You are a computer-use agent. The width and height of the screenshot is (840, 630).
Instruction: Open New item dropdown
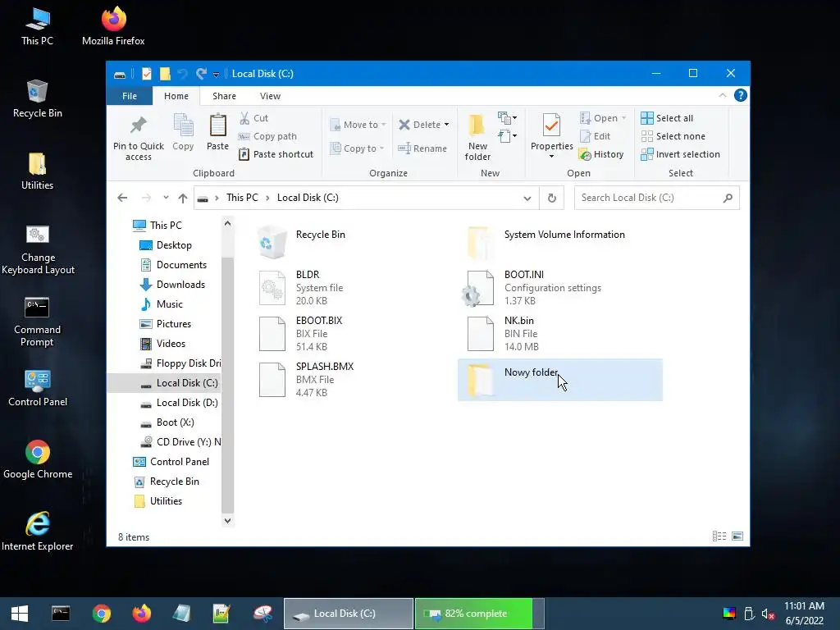[x=507, y=118]
